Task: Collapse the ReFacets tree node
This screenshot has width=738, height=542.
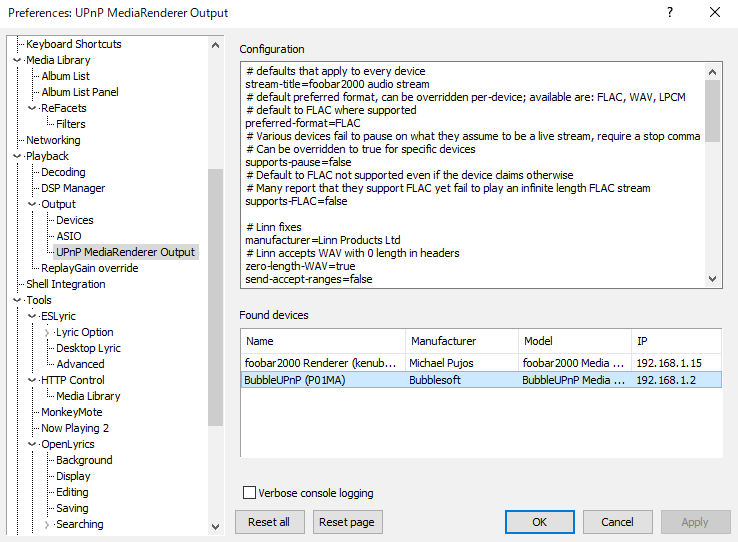Action: click(x=32, y=108)
